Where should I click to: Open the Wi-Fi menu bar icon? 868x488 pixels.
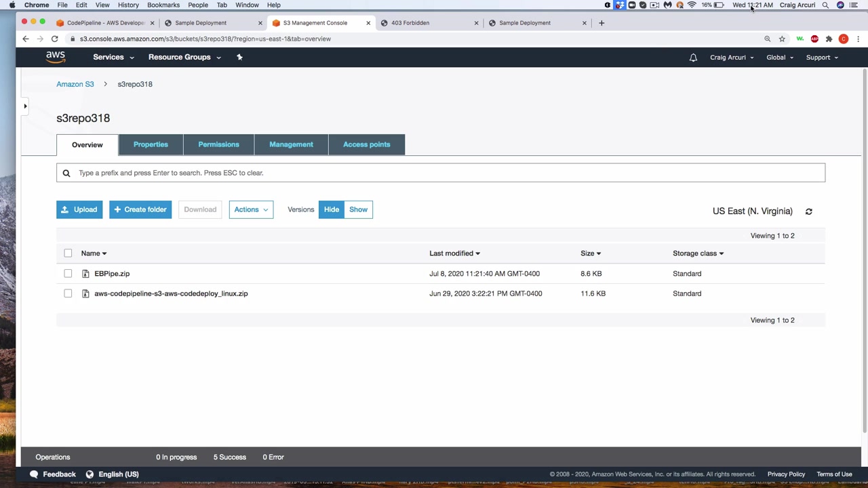point(692,5)
